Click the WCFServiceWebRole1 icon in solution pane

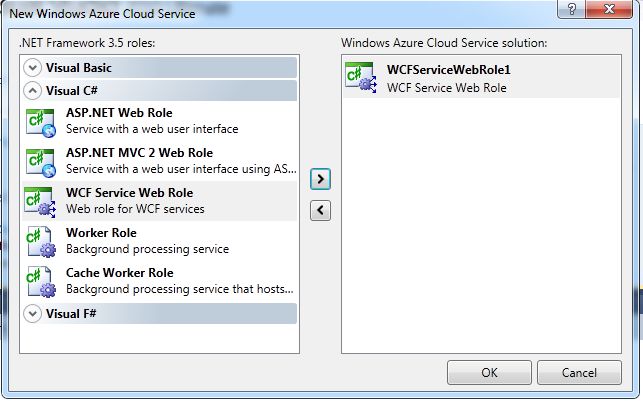pyautogui.click(x=361, y=77)
